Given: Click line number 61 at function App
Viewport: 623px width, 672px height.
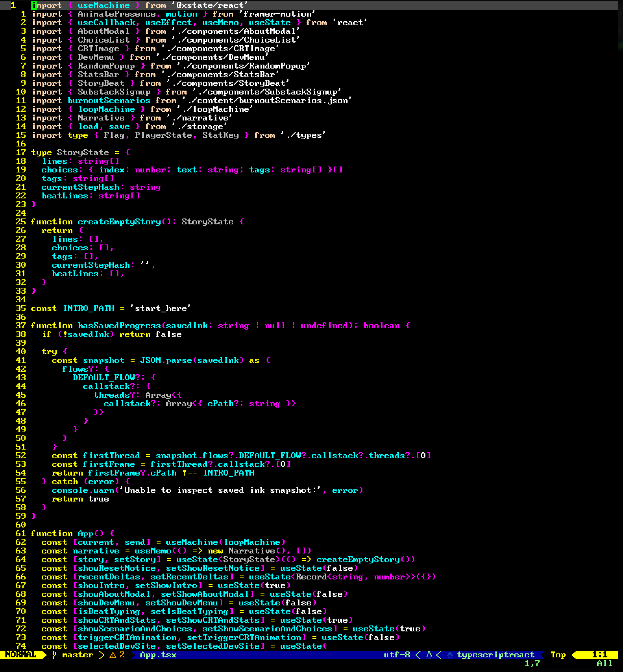Looking at the screenshot, I should tap(21, 533).
